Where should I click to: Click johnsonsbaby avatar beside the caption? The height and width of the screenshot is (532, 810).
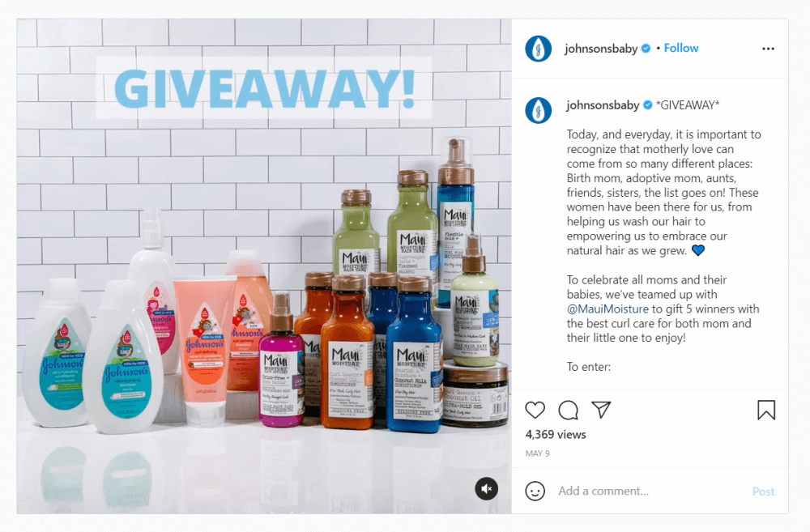tap(539, 110)
